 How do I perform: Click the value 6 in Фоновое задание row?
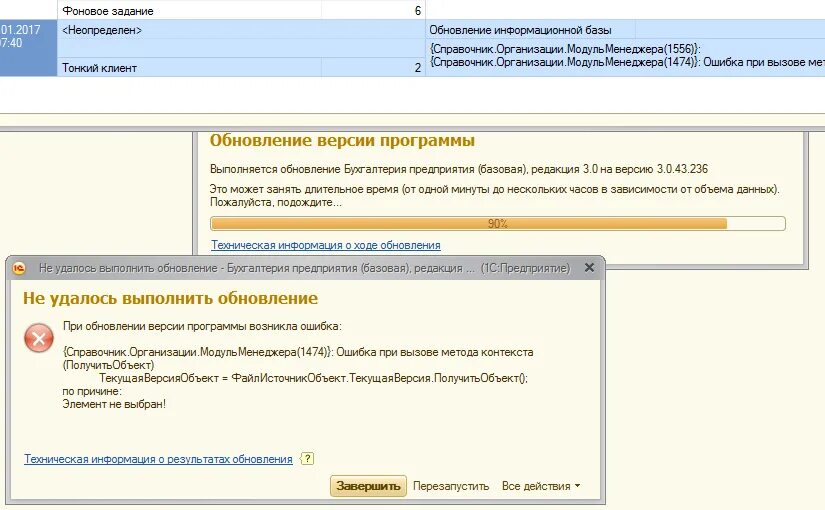tap(418, 11)
